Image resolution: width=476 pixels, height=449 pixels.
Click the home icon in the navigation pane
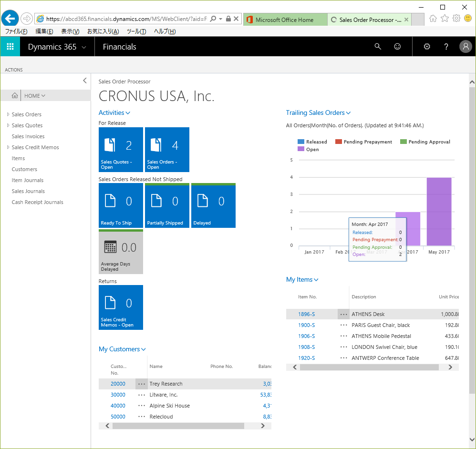pyautogui.click(x=15, y=95)
